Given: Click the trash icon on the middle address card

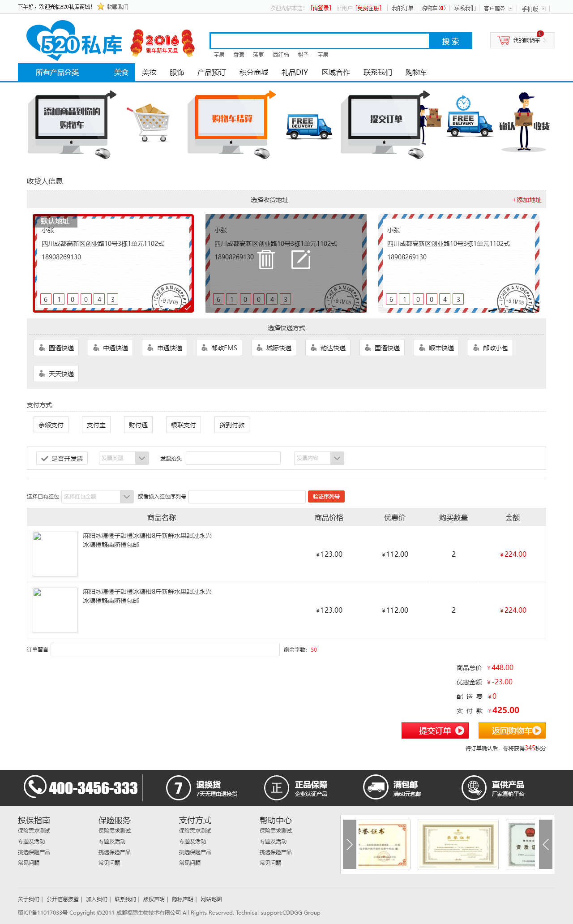Looking at the screenshot, I should click(266, 260).
